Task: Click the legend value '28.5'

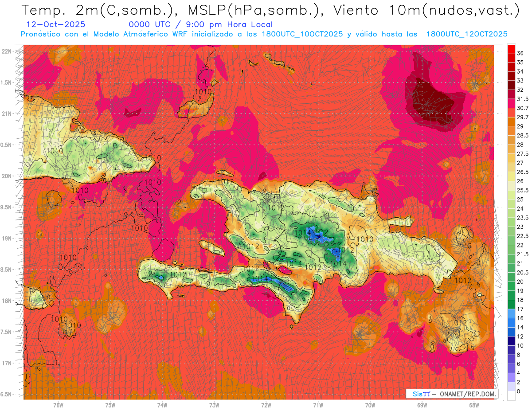Action: (523, 136)
